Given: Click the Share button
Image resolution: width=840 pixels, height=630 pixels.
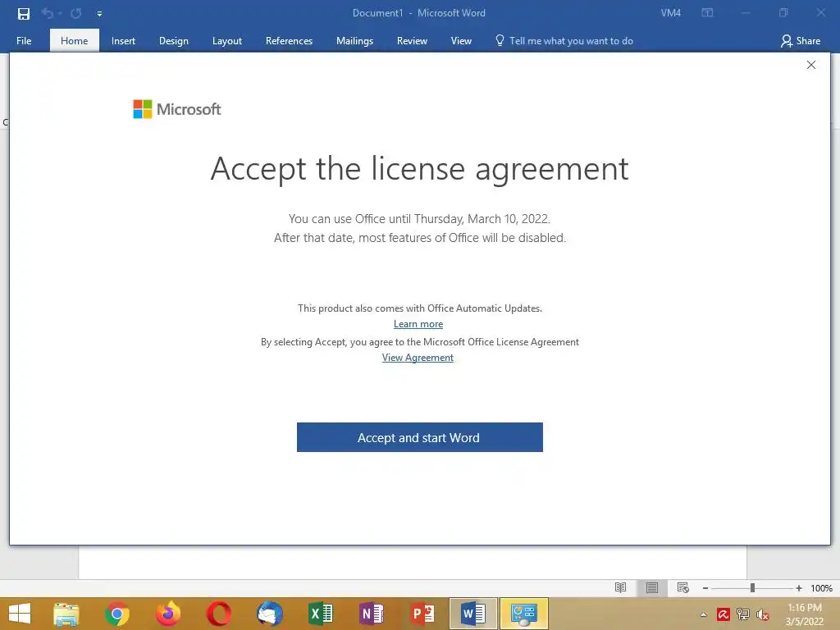Looking at the screenshot, I should coord(801,41).
